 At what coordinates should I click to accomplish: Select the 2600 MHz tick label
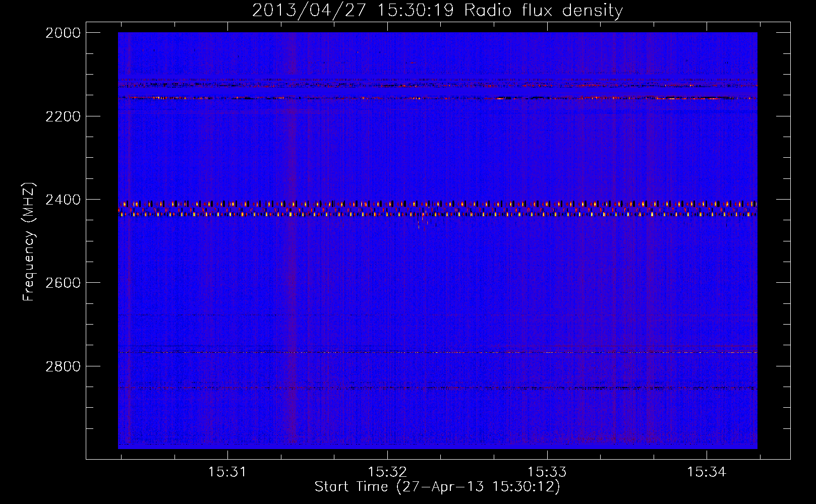coord(63,283)
